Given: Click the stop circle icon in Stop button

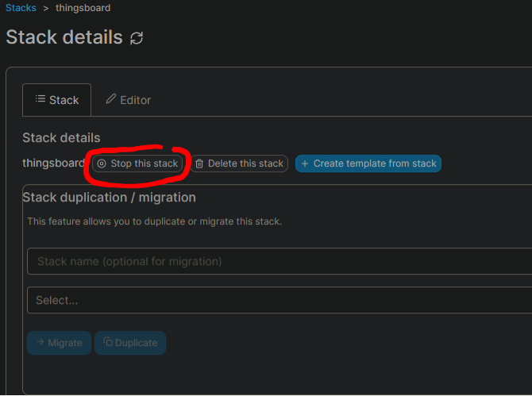Looking at the screenshot, I should tap(102, 163).
